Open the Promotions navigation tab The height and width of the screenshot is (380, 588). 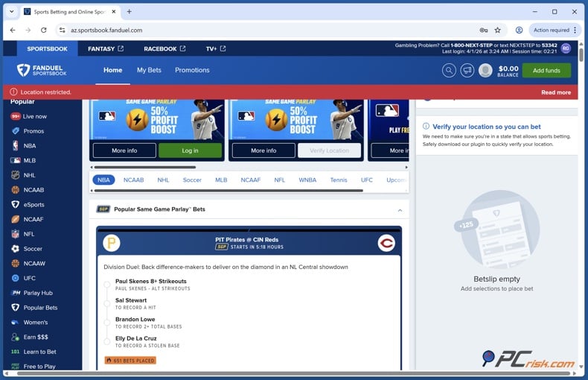click(x=192, y=70)
